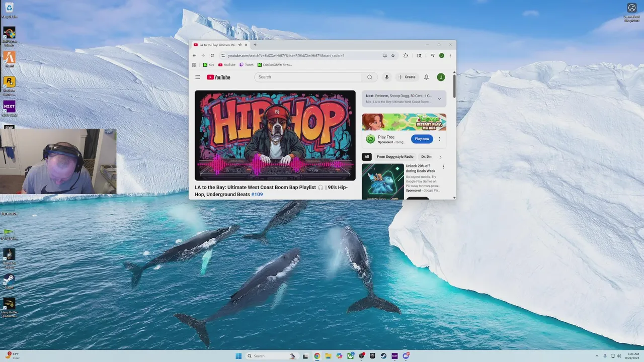The height and width of the screenshot is (362, 644).
Task: Click Chrome's forward arrow
Action: pos(203,55)
